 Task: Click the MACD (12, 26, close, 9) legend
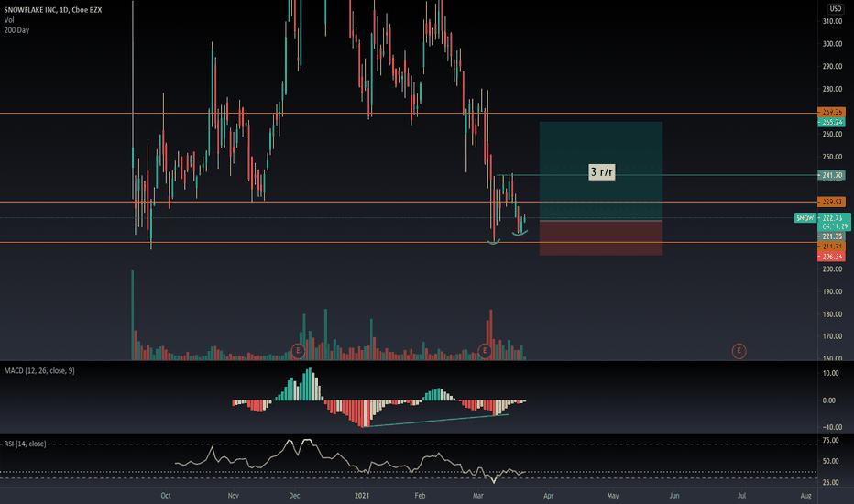coord(39,370)
